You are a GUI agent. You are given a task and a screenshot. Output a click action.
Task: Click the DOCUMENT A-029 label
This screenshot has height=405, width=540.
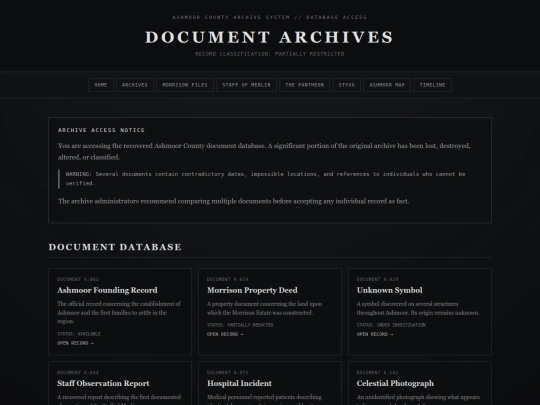click(x=377, y=279)
